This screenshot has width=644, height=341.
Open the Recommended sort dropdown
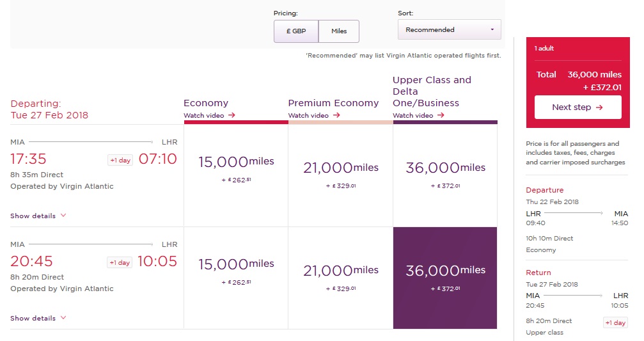(449, 30)
